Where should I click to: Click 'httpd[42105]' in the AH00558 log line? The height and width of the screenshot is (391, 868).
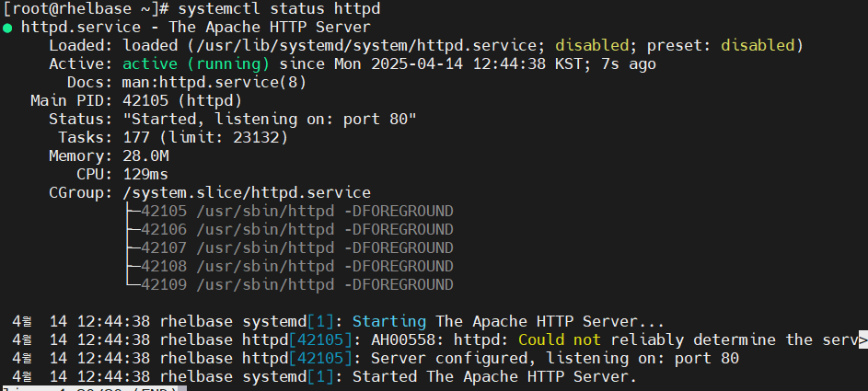[296, 340]
